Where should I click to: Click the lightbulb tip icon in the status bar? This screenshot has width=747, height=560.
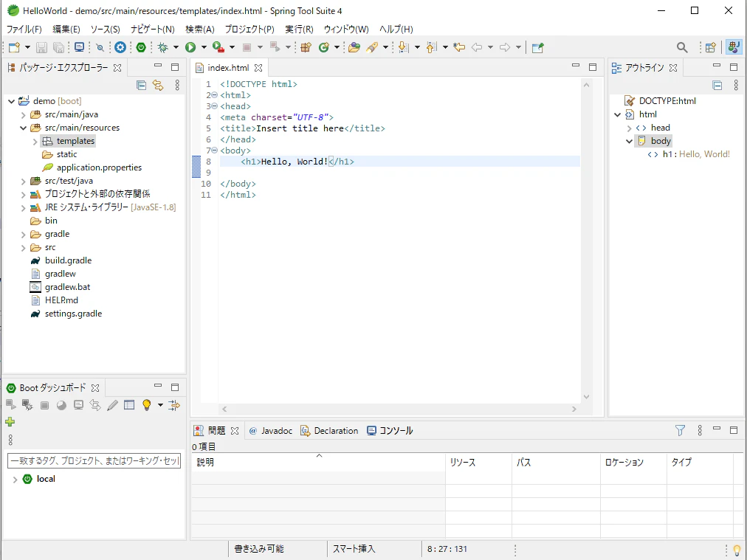(x=737, y=550)
